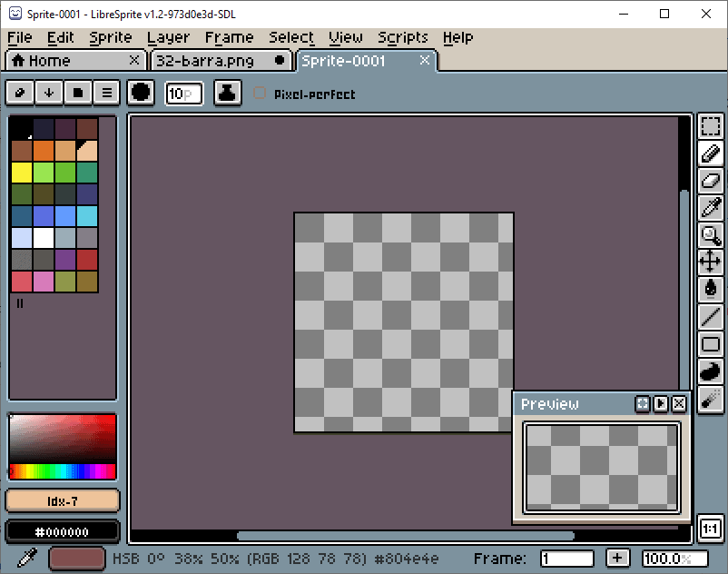The height and width of the screenshot is (574, 728).
Task: Click the Idx-7 foreground color button
Action: pos(63,501)
